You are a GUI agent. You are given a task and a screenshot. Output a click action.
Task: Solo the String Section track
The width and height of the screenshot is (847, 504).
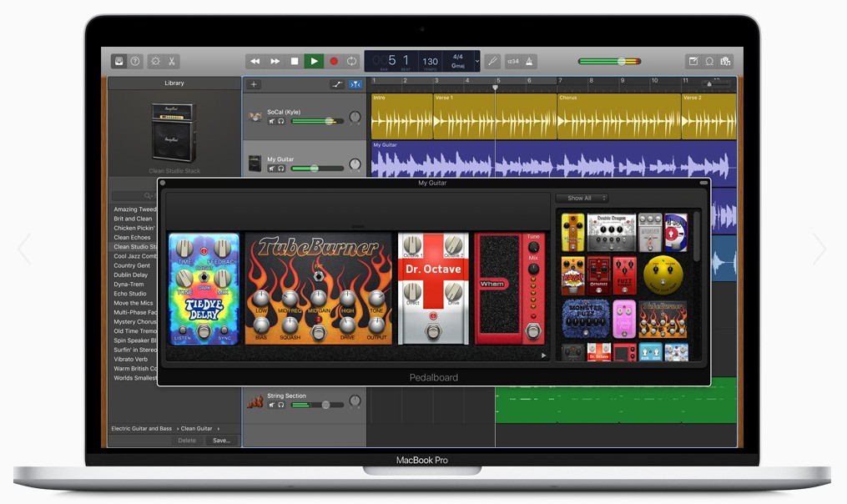pyautogui.click(x=281, y=405)
